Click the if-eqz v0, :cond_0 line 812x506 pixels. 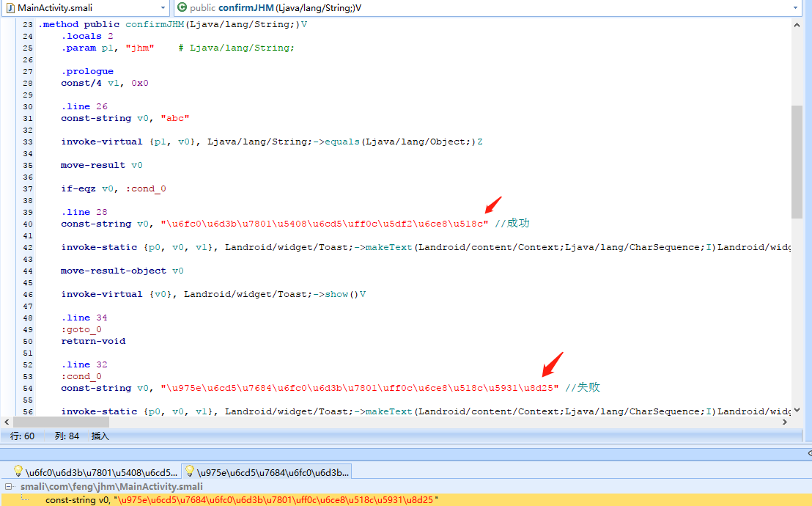click(x=114, y=188)
